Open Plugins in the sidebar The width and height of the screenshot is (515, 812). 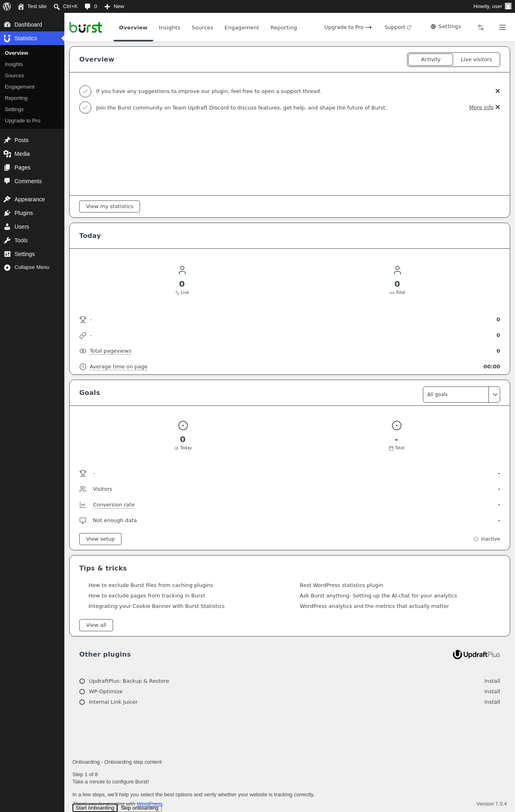pos(32,213)
